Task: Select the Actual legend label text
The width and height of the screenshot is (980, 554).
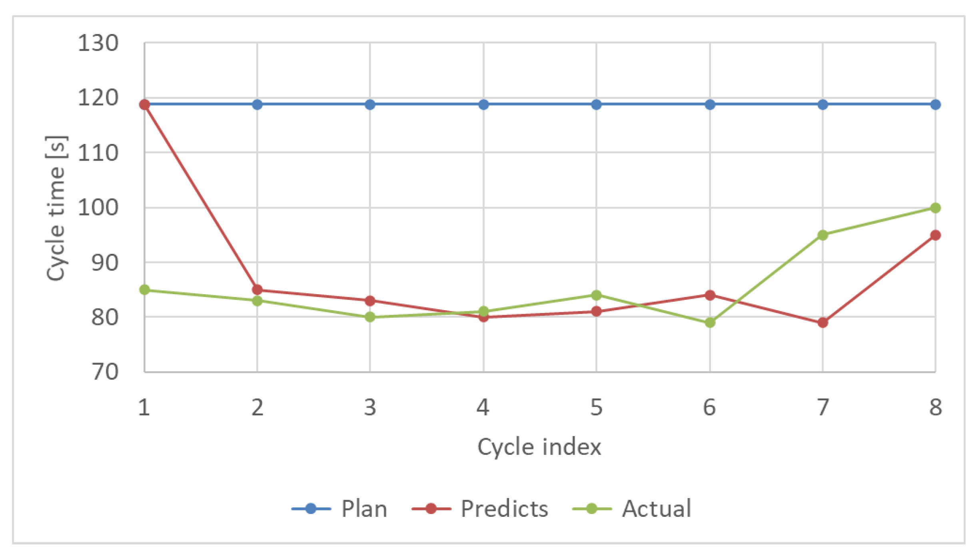Action: (657, 508)
